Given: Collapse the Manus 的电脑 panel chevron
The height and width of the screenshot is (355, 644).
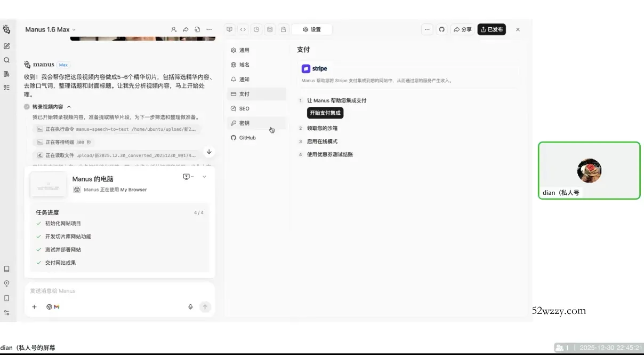Looking at the screenshot, I should coord(204,177).
